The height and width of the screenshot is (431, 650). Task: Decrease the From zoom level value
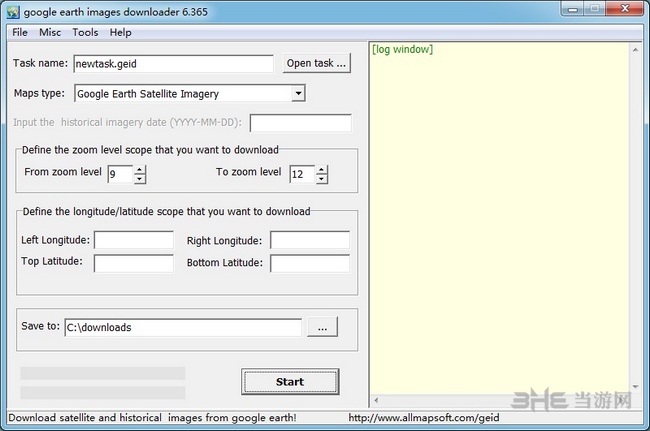coord(140,179)
